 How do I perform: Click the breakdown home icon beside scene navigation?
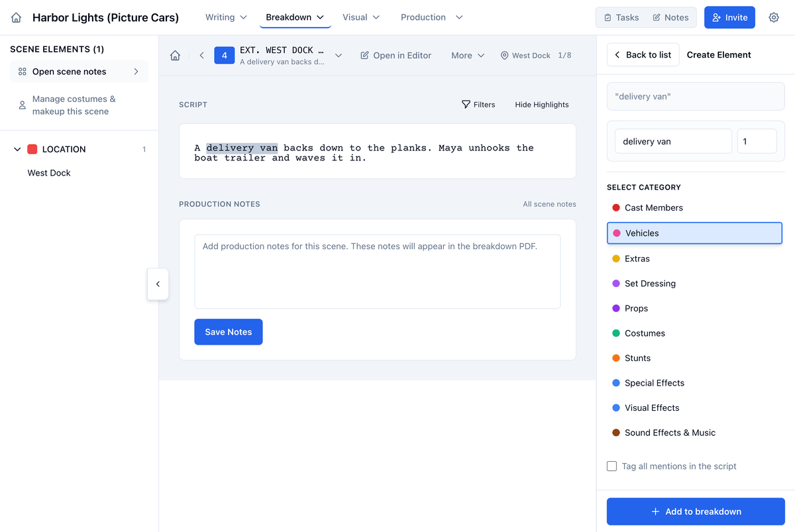coord(175,56)
